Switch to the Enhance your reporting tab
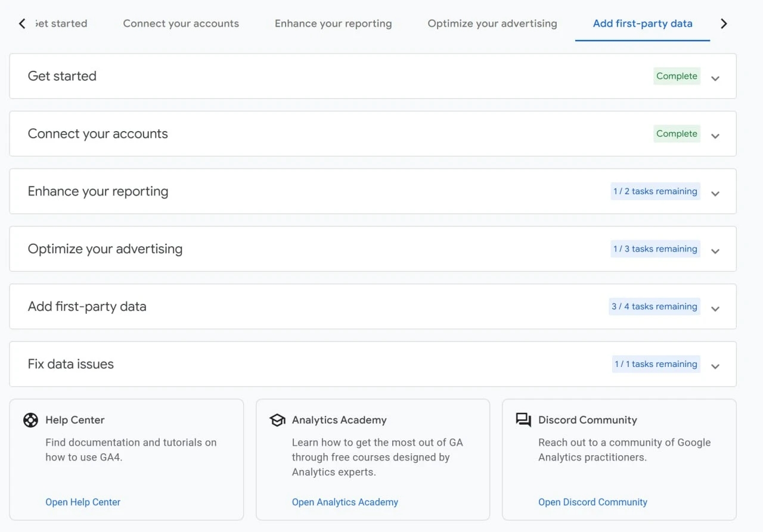The width and height of the screenshot is (763, 532). pyautogui.click(x=333, y=23)
